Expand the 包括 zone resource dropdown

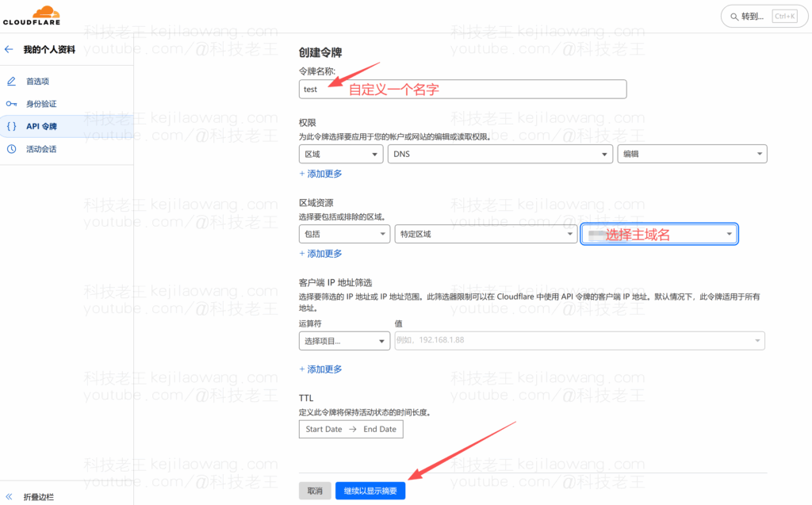point(344,234)
